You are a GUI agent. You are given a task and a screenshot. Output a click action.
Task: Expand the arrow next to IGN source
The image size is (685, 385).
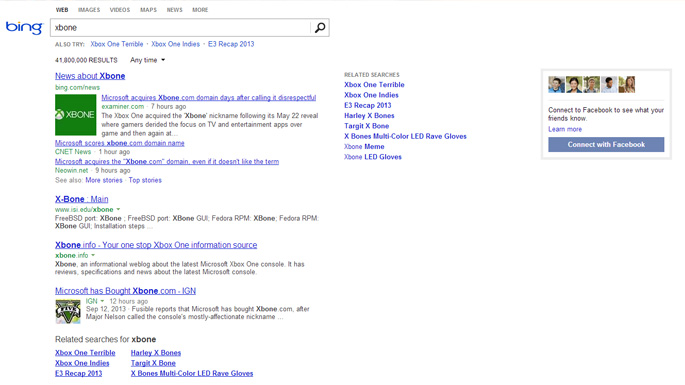tap(102, 301)
